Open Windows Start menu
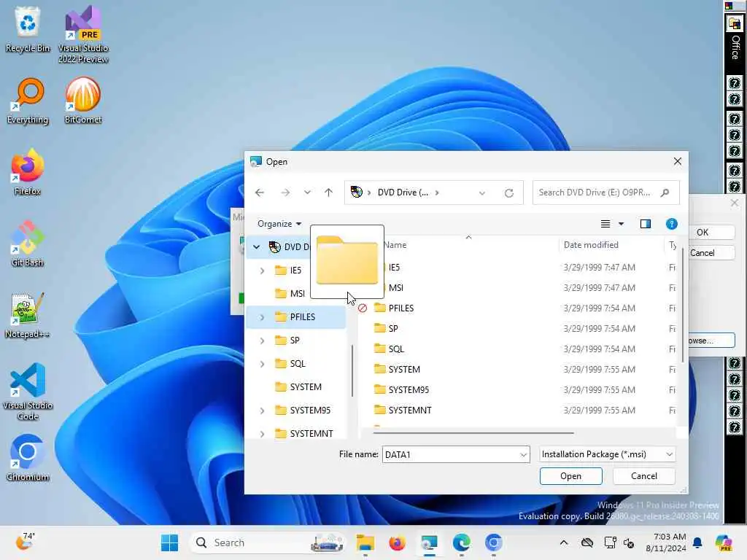 169,542
